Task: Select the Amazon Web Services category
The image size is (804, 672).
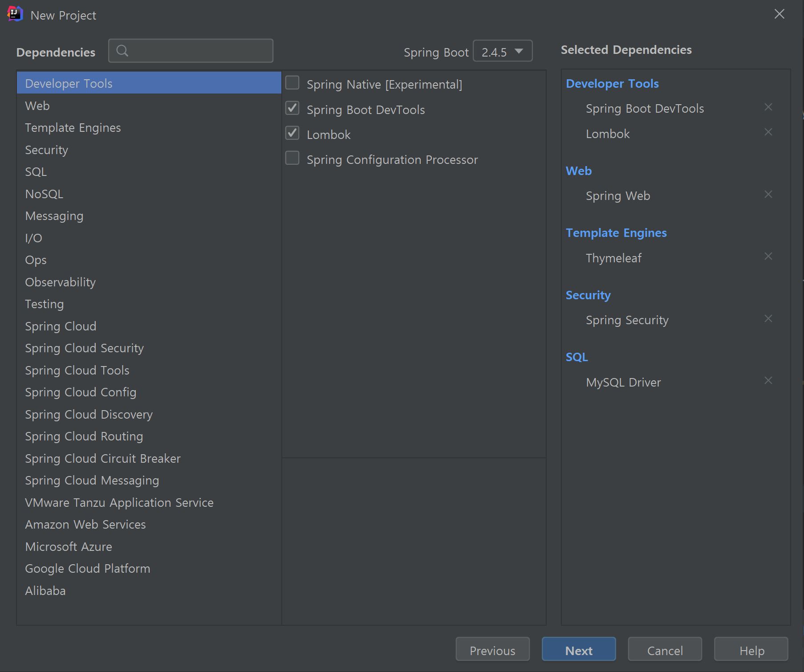Action: 149,525
